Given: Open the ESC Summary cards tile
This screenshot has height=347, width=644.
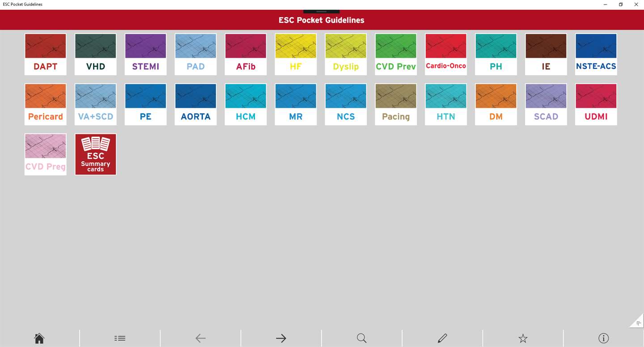Looking at the screenshot, I should 96,155.
